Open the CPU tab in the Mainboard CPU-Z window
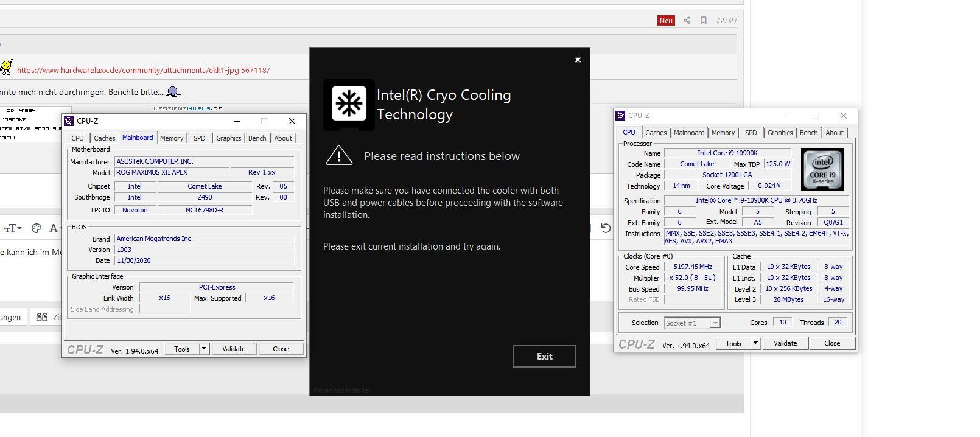The width and height of the screenshot is (980, 437). coord(78,138)
